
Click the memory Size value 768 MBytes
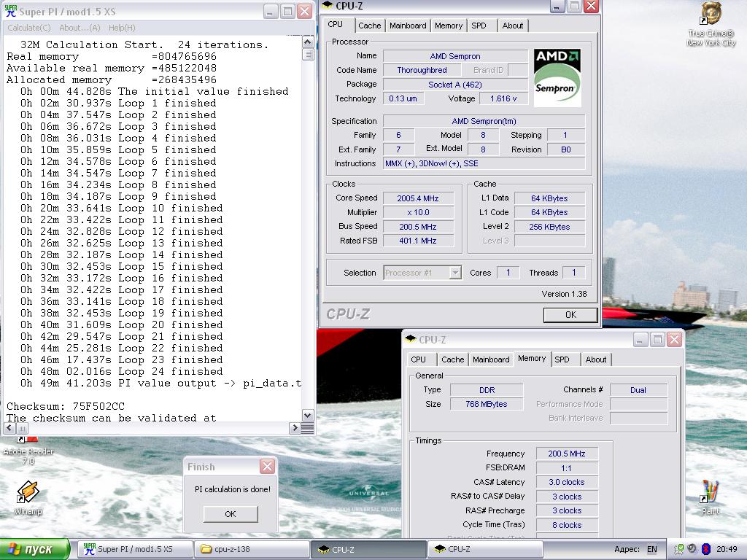487,404
